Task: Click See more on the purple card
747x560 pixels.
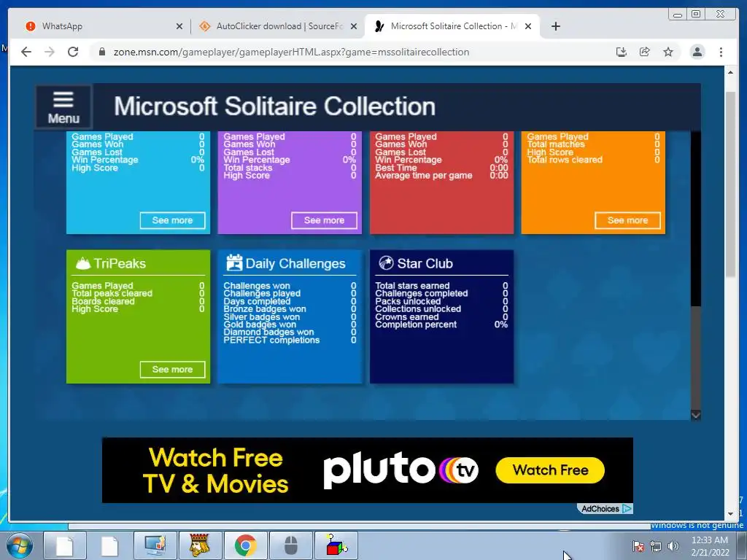Action: tap(324, 220)
